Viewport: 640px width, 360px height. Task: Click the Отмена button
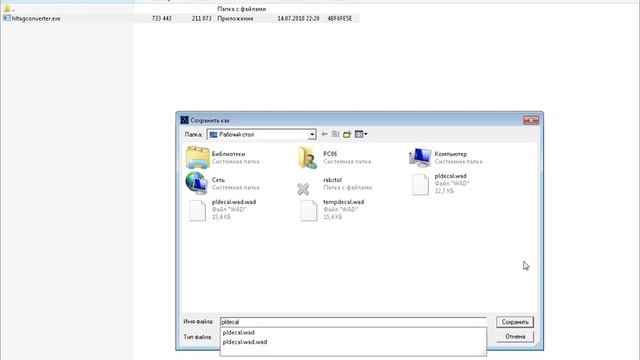(515, 336)
